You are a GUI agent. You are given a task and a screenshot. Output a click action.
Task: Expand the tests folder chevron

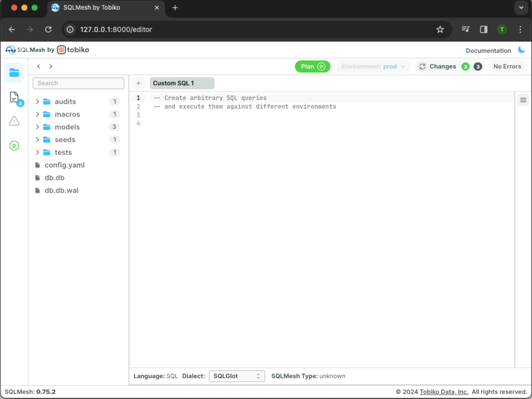pyautogui.click(x=37, y=152)
